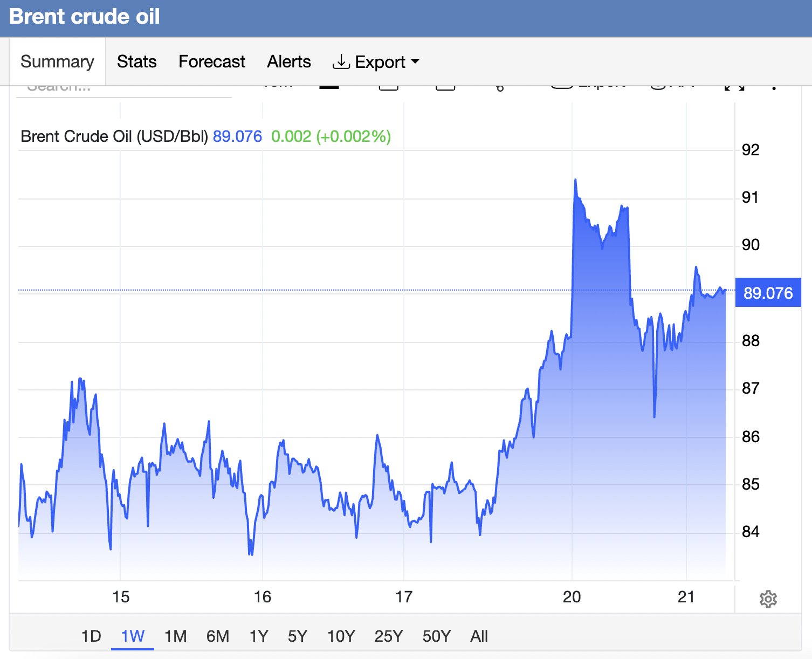Show All available history
The height and width of the screenshot is (659, 812).
pyautogui.click(x=479, y=636)
